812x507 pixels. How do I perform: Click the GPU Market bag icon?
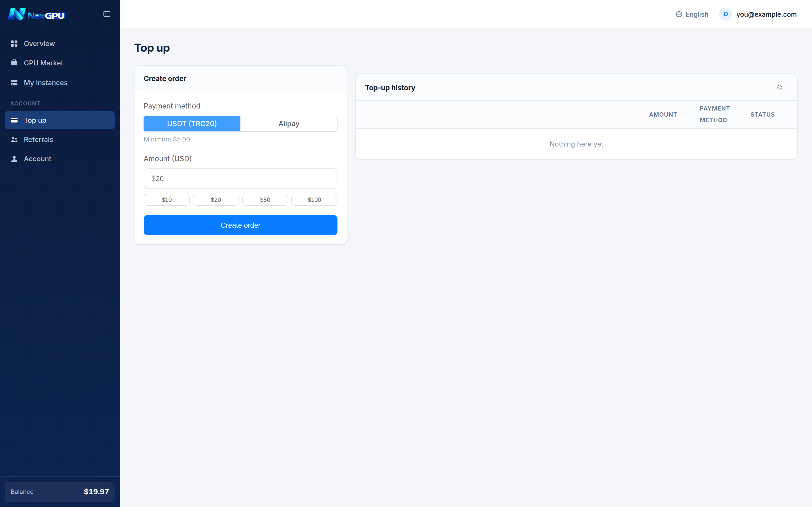[14, 63]
